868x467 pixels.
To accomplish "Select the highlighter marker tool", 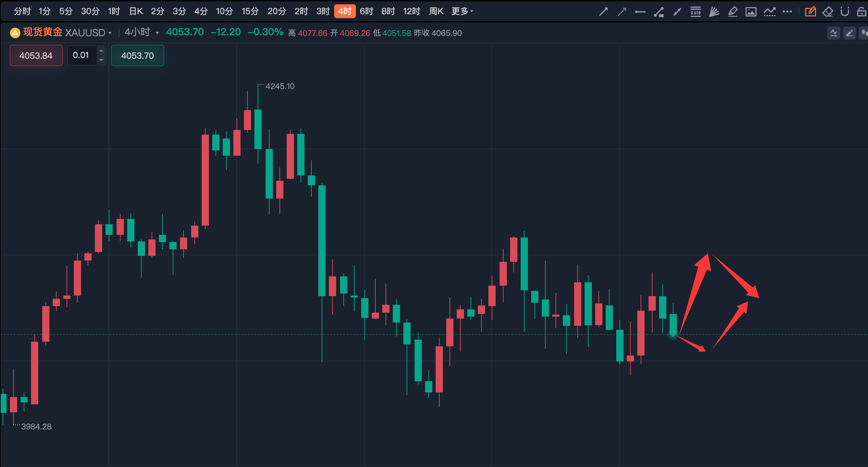I will click(x=733, y=12).
